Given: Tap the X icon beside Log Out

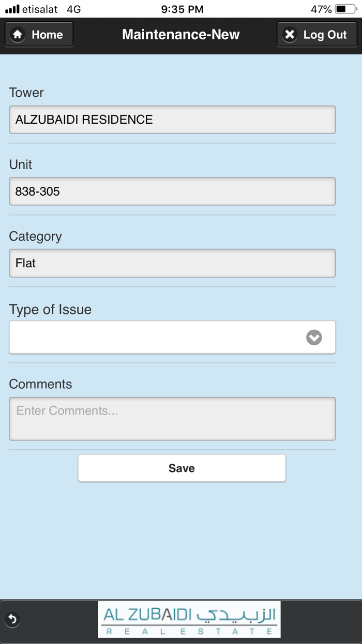Looking at the screenshot, I should tap(290, 35).
